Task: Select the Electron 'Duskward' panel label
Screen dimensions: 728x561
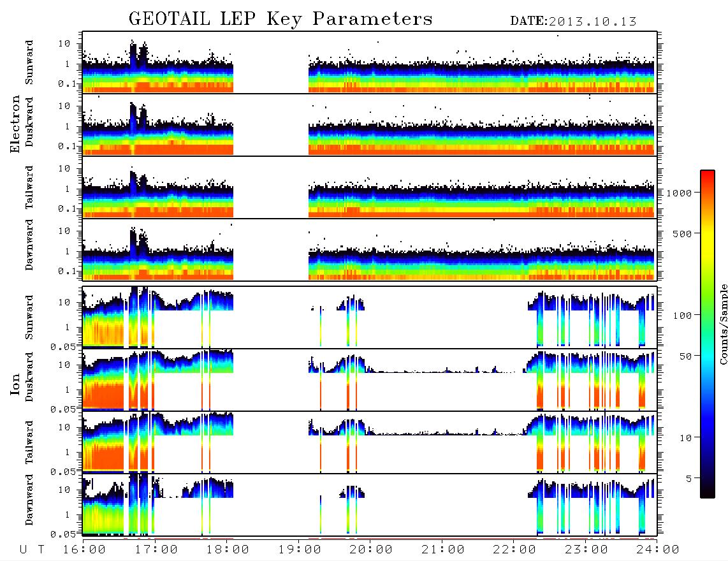Action: click(x=29, y=122)
